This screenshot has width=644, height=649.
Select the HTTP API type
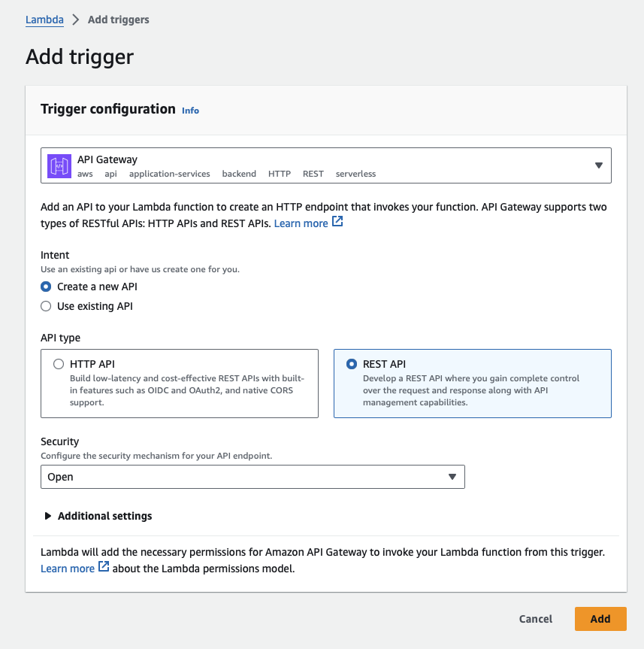click(58, 364)
